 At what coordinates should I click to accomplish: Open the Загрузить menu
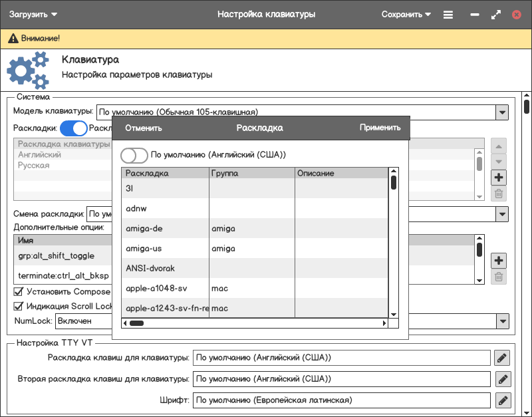(33, 14)
